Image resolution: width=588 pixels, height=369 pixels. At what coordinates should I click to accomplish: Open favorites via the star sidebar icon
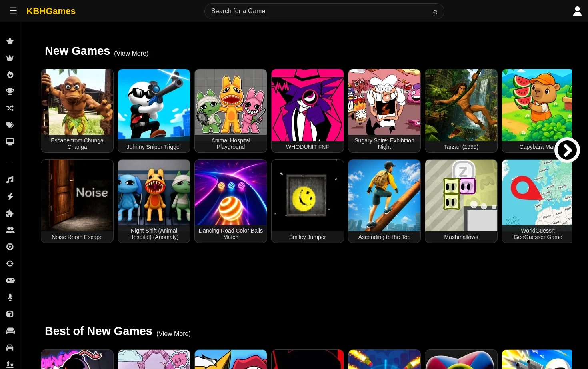coord(10,41)
